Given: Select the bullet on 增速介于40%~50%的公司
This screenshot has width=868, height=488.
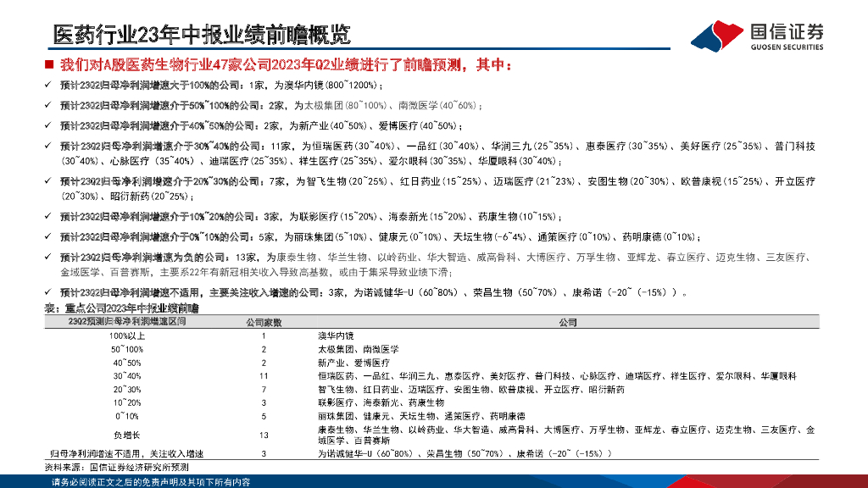Looking at the screenshot, I should click(261, 126).
